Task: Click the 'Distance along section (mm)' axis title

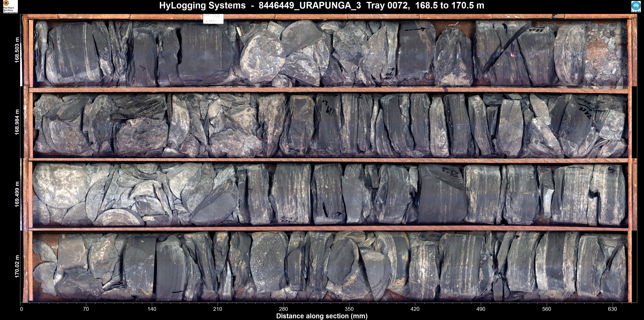Action: [x=322, y=316]
